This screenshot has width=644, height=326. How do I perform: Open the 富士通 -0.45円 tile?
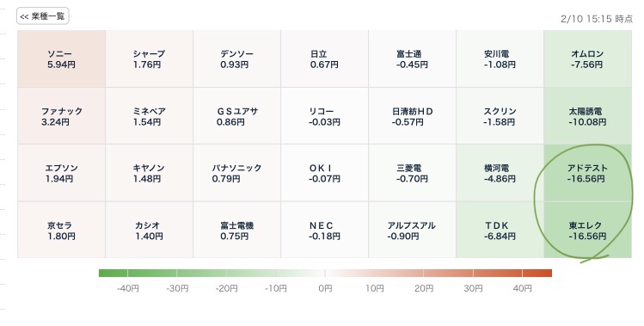coord(412,58)
